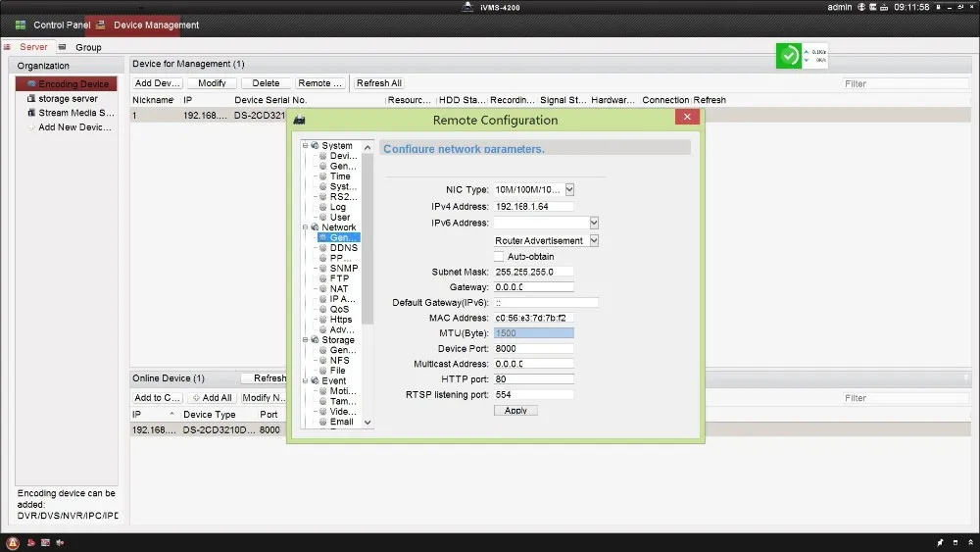980x552 pixels.
Task: Click the globe icon beside admin
Action: (x=861, y=8)
